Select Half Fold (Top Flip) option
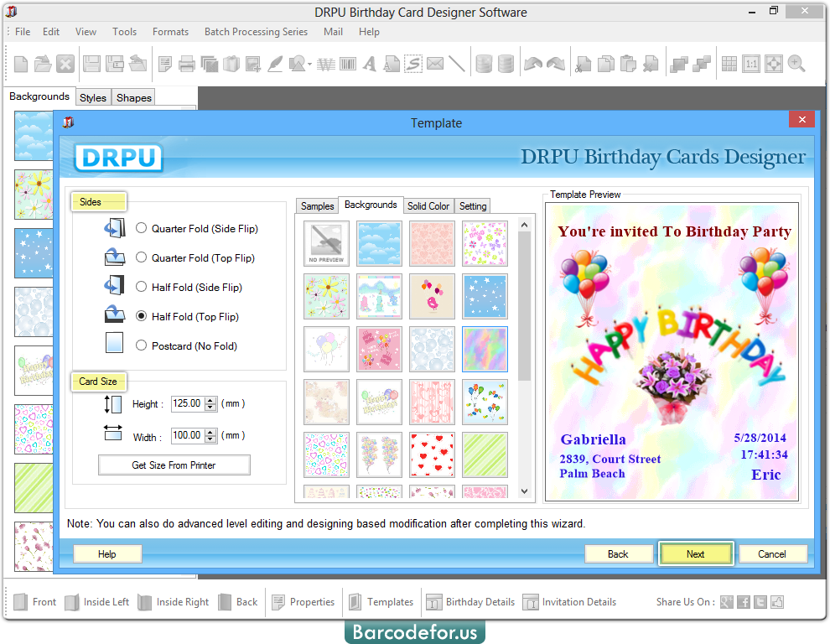Image resolution: width=830 pixels, height=644 pixels. tap(141, 316)
